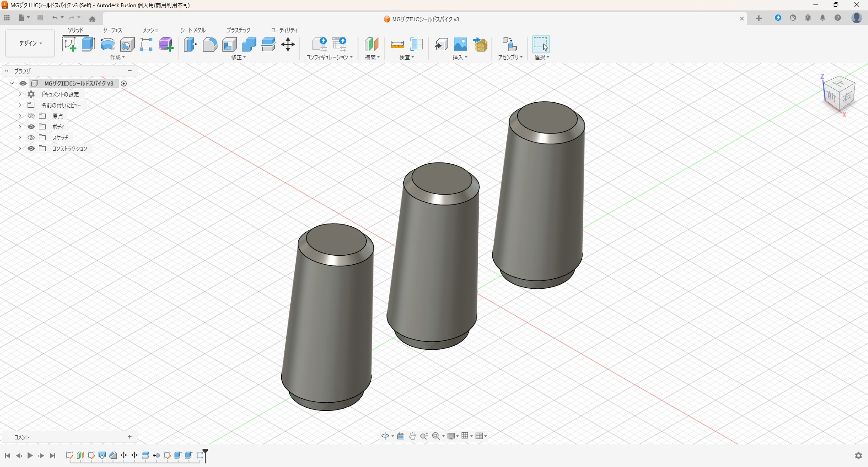Expand the ボディ folder in browser
The height and width of the screenshot is (467, 868).
(20, 127)
